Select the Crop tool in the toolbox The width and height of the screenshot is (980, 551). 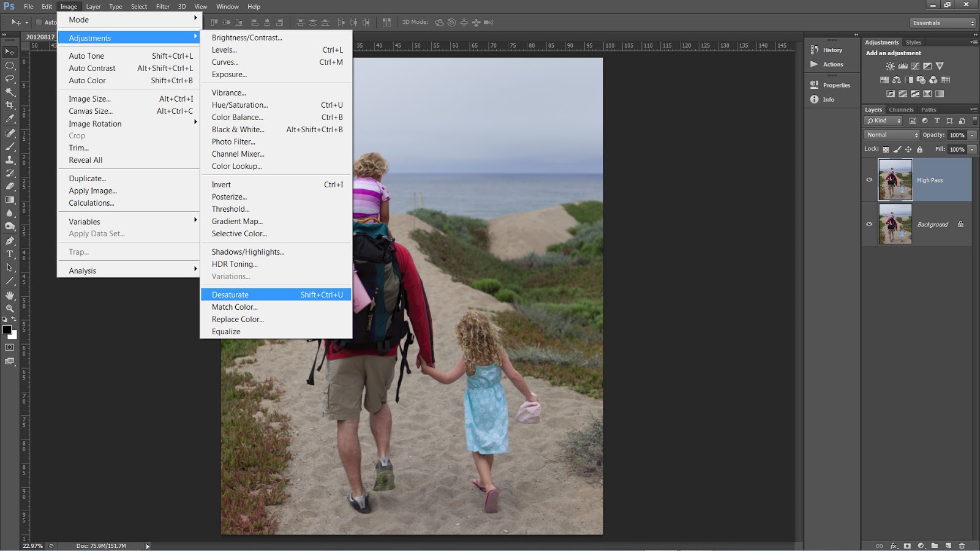pyautogui.click(x=10, y=105)
